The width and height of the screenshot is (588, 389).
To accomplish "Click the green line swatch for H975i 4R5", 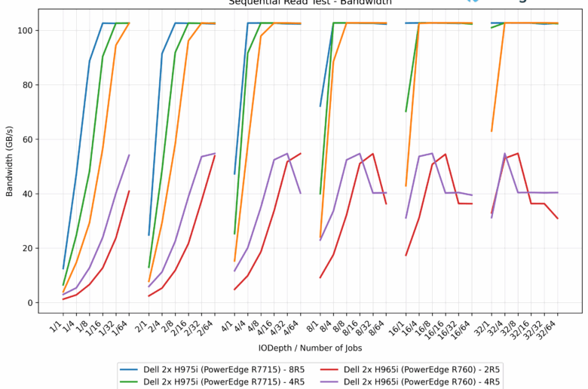I will 133,382.
